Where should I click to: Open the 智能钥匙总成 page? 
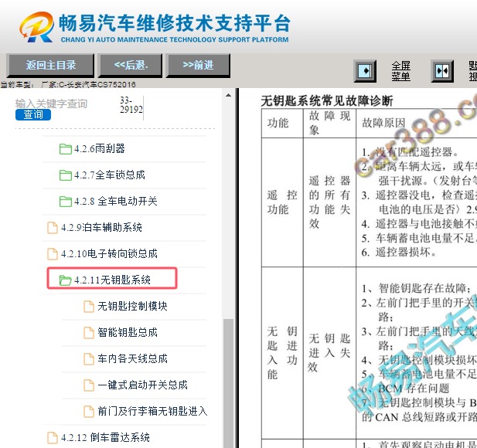[x=128, y=332]
